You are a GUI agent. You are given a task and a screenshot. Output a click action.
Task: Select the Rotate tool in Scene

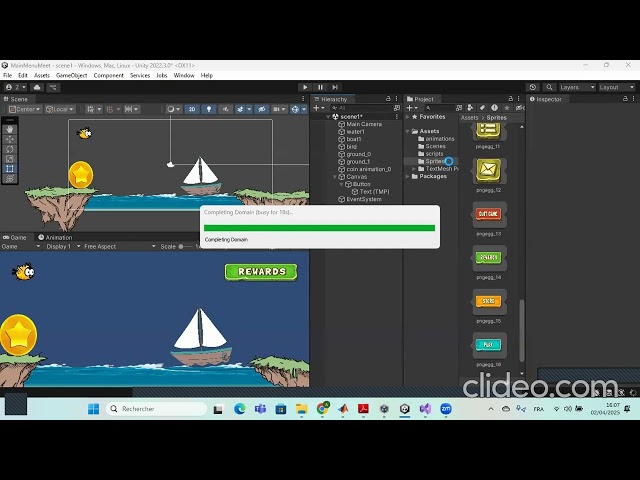point(10,149)
